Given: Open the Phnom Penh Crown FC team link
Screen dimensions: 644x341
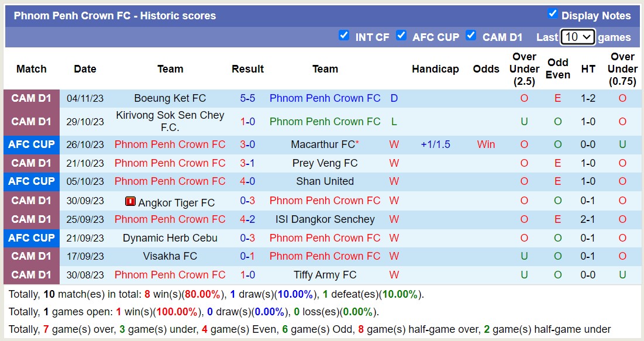Looking at the screenshot, I should coord(325,98).
